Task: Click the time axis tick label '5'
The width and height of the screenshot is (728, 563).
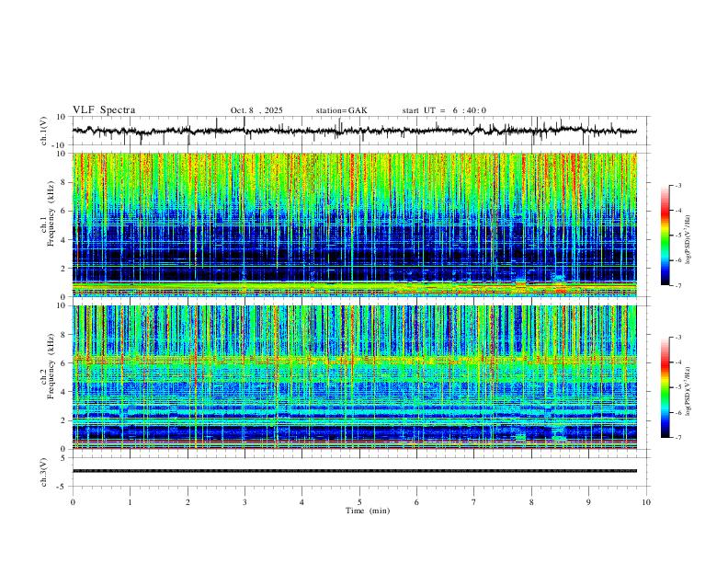Action: (x=359, y=502)
